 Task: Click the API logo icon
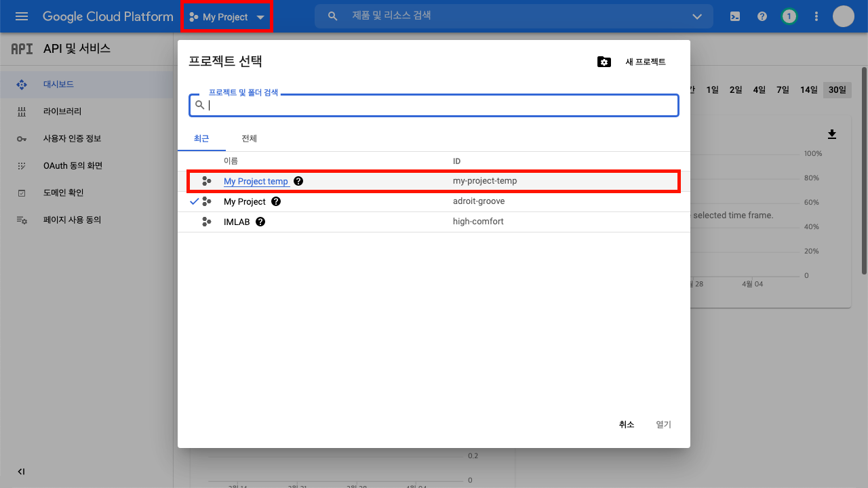22,49
